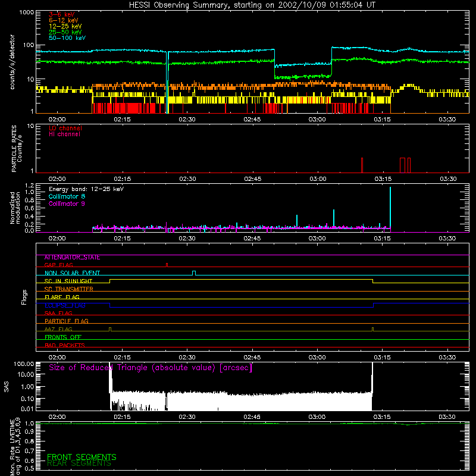
Task: Click the red pulse on GAP_FLAG line
Action: 167,265
